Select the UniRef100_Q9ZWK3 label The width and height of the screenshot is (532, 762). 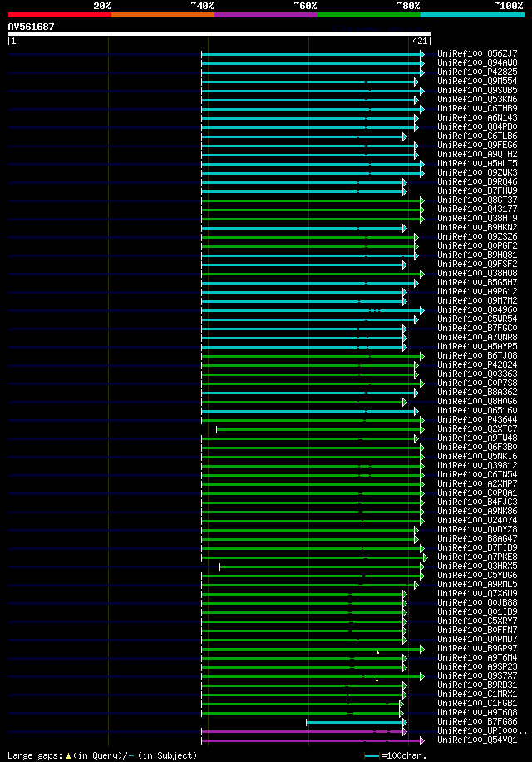tap(477, 172)
